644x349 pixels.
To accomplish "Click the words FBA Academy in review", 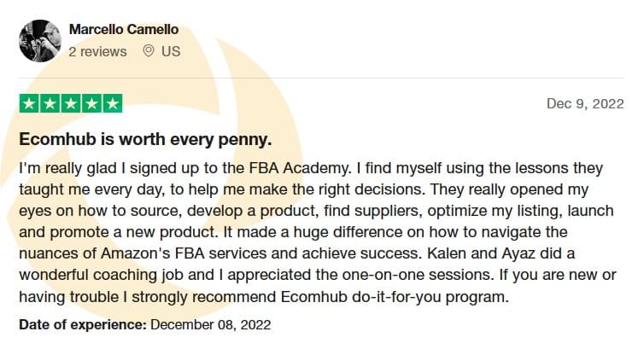I will point(298,168).
